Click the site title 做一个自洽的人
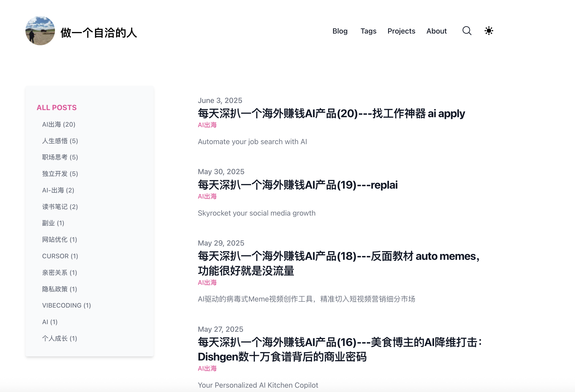 [99, 33]
